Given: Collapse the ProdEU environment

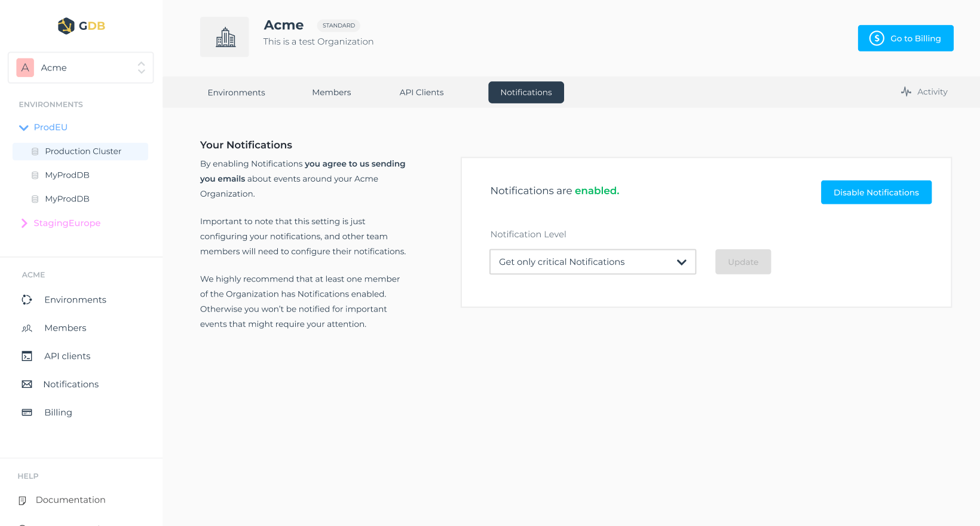Looking at the screenshot, I should (24, 127).
